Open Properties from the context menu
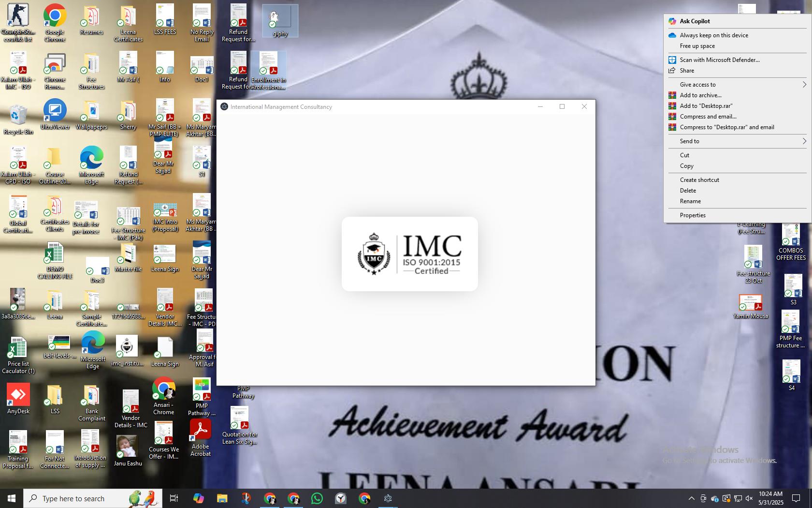812x508 pixels. [738, 215]
